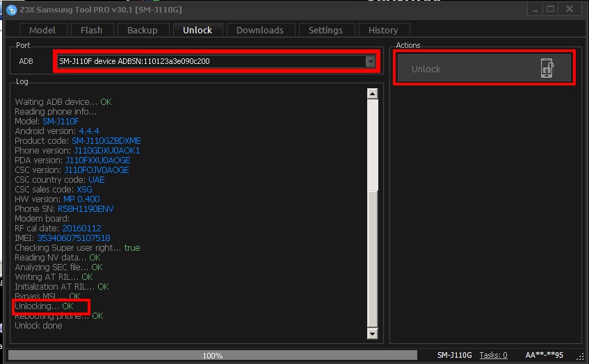Click the log scrollbar down arrow
The height and width of the screenshot is (364, 589).
(372, 333)
